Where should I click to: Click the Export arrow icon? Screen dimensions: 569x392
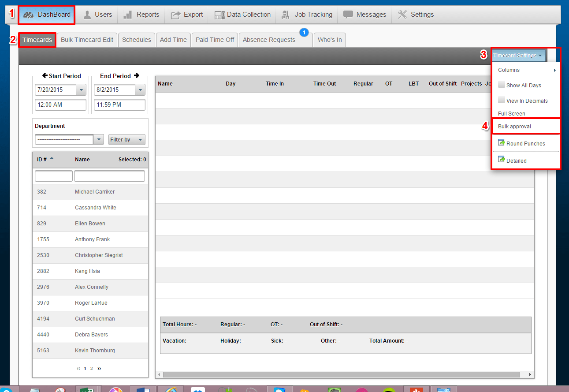coord(176,14)
